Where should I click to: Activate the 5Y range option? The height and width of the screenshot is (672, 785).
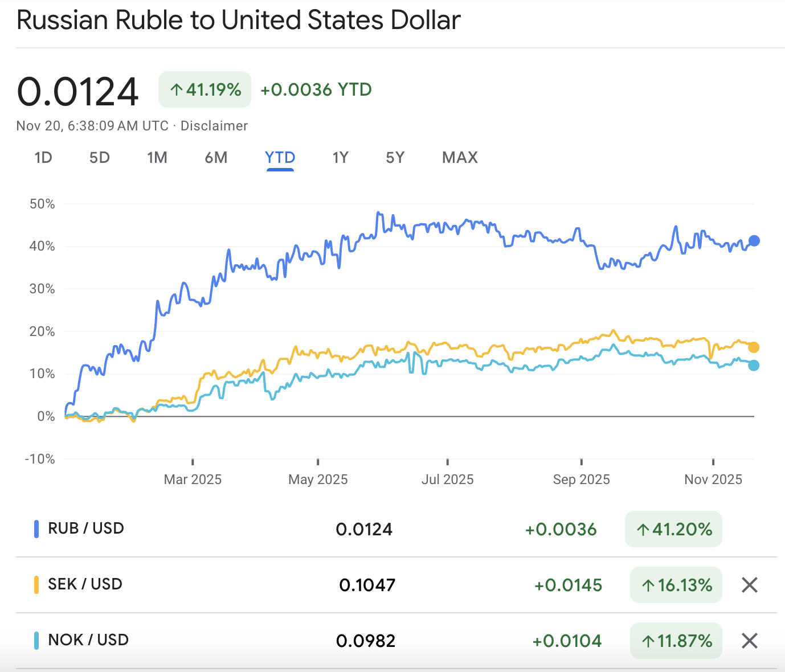click(394, 158)
